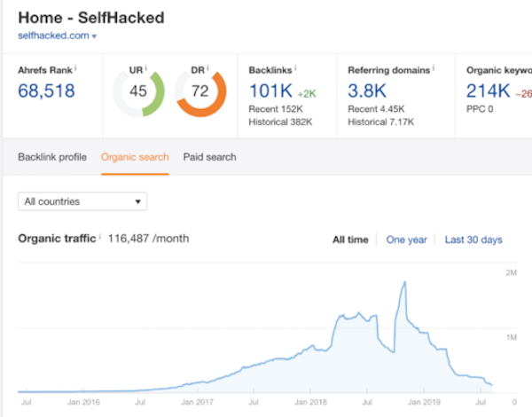The width and height of the screenshot is (532, 417).
Task: Open the 101K backlinks count
Action: tap(270, 90)
